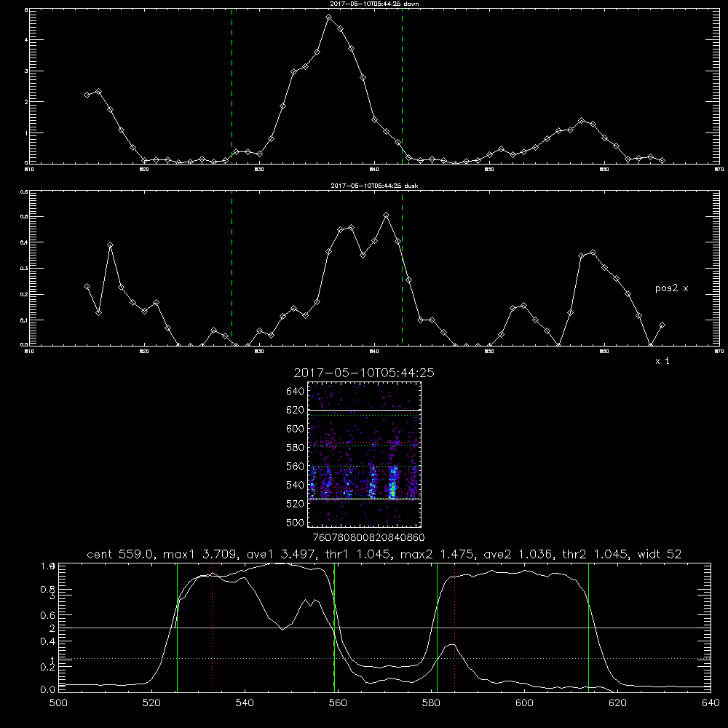Click 'cent 559.0' in the stats line

120,554
